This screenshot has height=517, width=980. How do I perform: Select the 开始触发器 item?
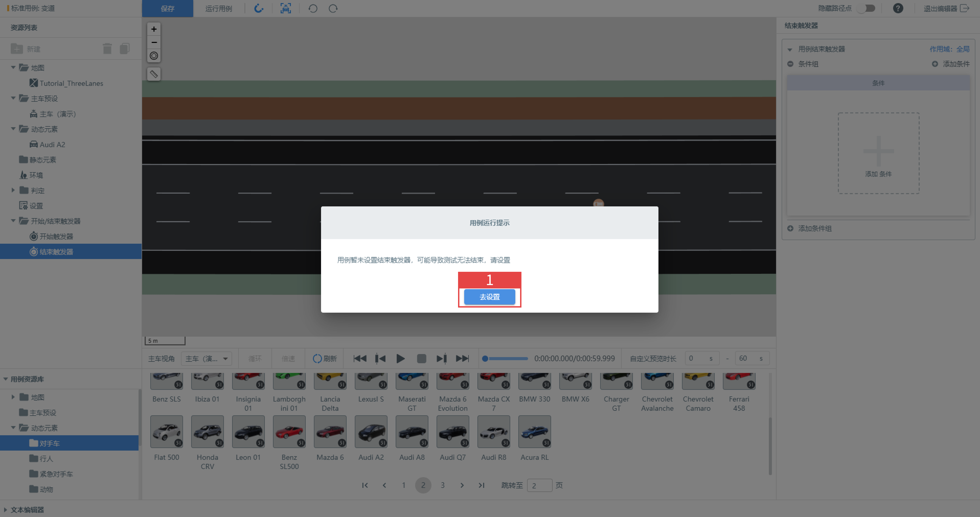51,237
